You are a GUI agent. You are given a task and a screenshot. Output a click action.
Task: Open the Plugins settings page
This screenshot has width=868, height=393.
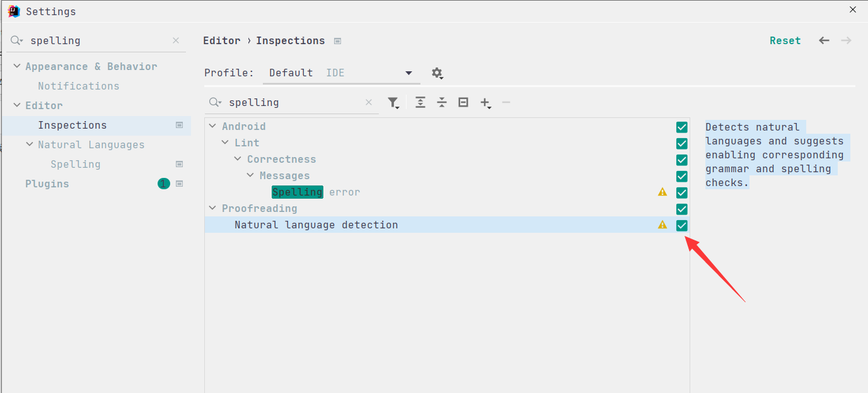pos(47,184)
